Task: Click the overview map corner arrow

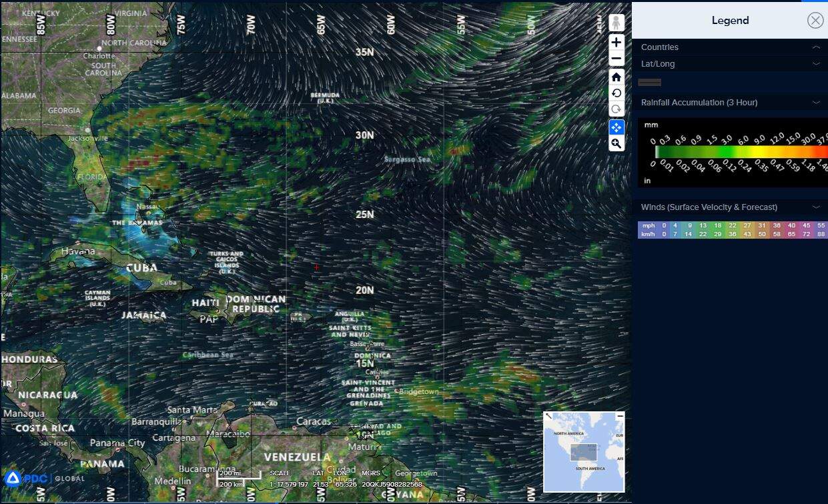Action: 548,416
